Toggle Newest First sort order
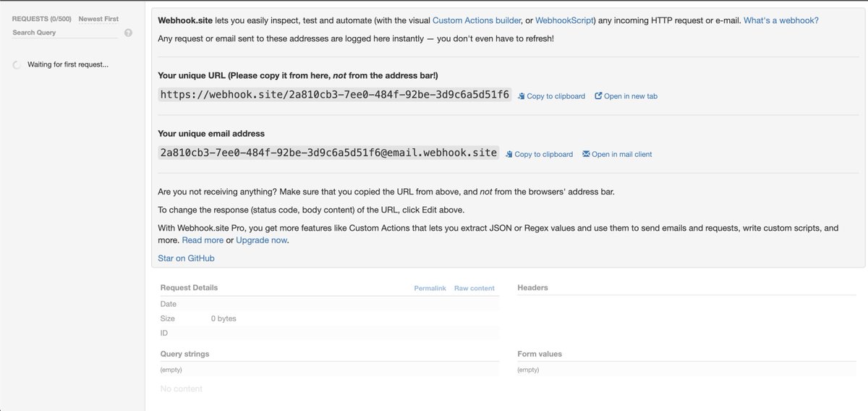This screenshot has height=411, width=868. 98,19
